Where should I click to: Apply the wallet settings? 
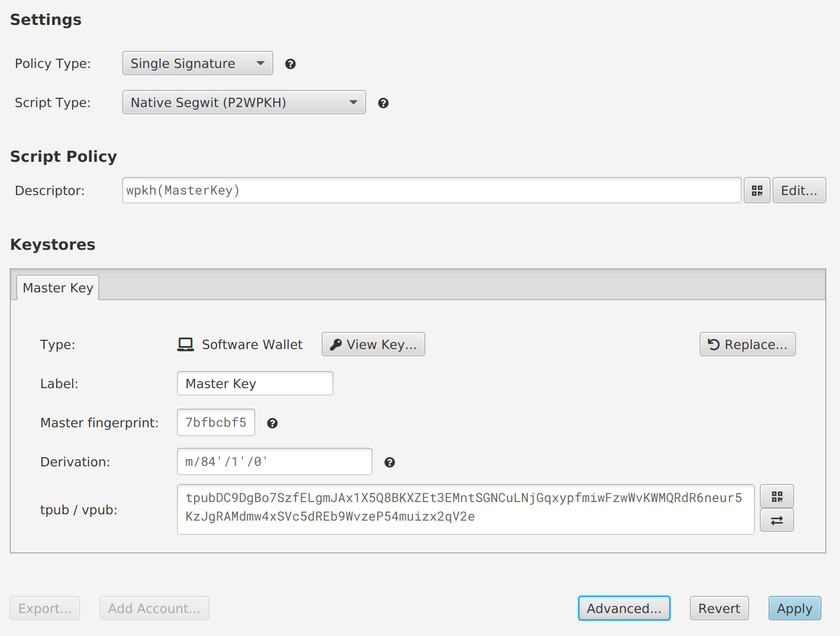point(794,609)
